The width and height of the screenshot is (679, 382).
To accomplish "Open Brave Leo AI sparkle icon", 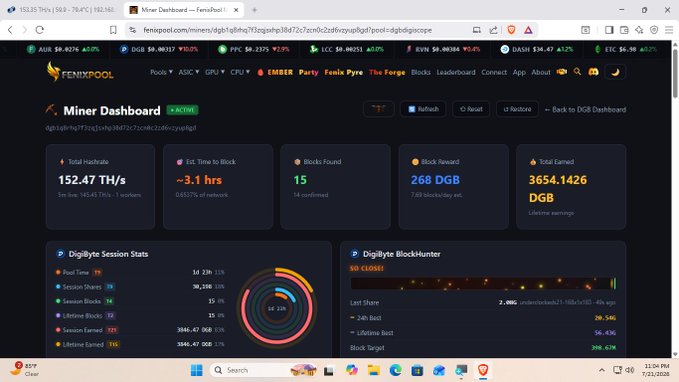I will 639,30.
